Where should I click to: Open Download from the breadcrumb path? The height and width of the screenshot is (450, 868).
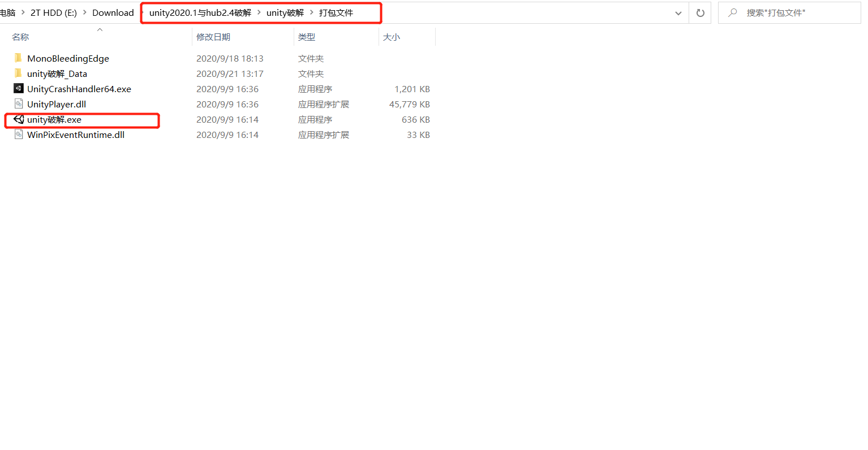pyautogui.click(x=113, y=12)
